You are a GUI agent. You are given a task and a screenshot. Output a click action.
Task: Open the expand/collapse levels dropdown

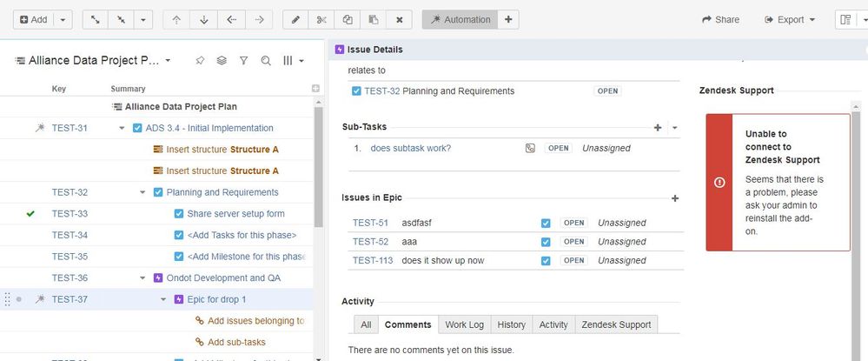pos(142,19)
